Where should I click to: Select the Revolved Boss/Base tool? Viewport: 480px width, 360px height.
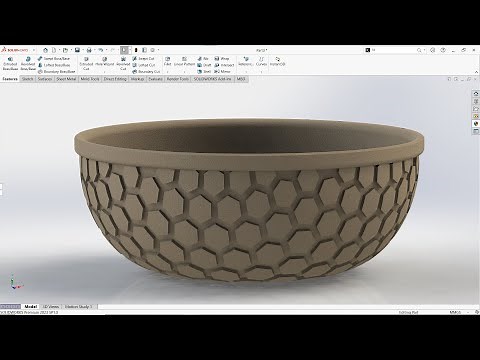pyautogui.click(x=28, y=63)
